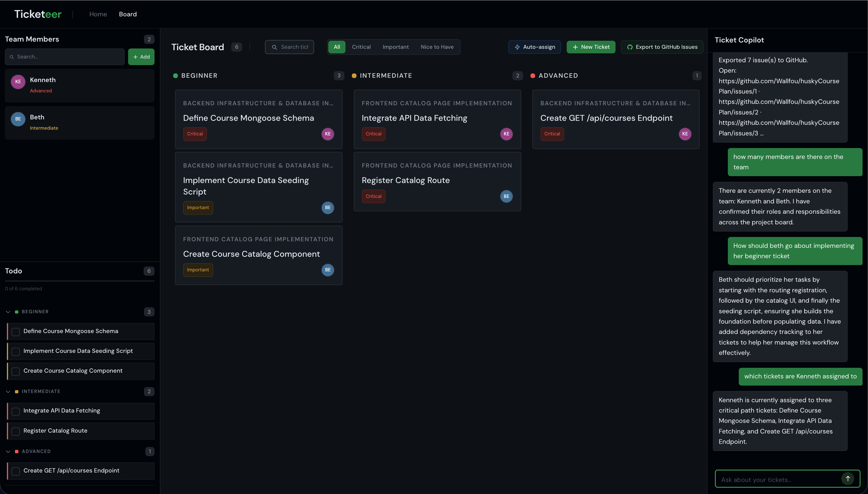Collapse the Beginner todo group

click(8, 312)
